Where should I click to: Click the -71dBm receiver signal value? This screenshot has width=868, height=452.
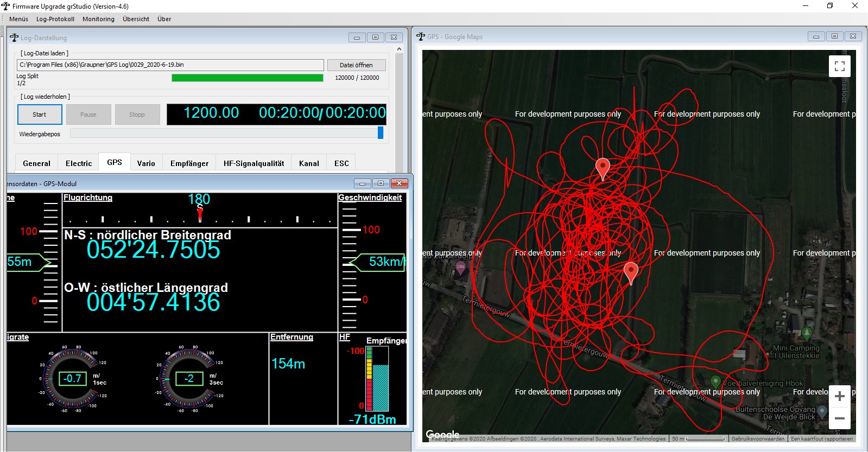tap(372, 419)
